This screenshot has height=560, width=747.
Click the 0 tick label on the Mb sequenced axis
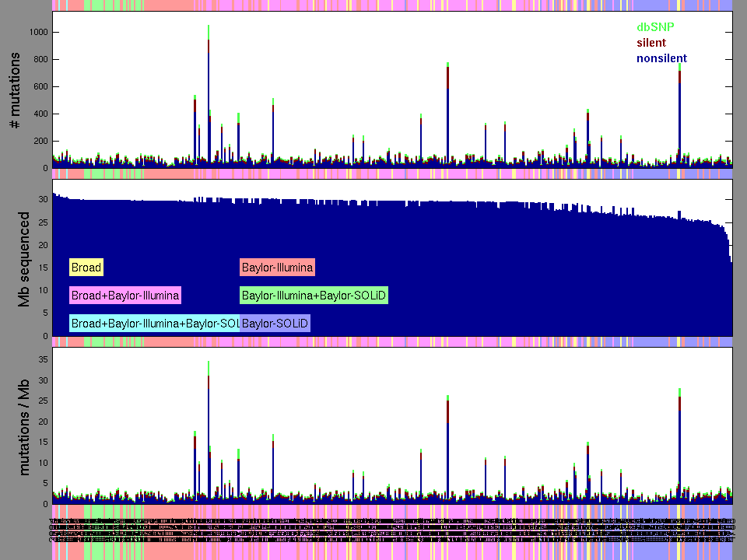[44, 337]
